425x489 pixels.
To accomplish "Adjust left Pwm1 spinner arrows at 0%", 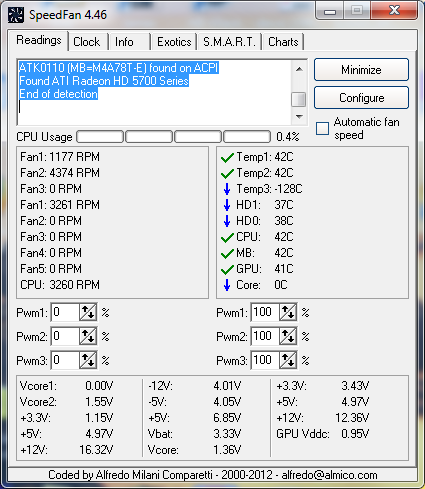I will tap(88, 312).
